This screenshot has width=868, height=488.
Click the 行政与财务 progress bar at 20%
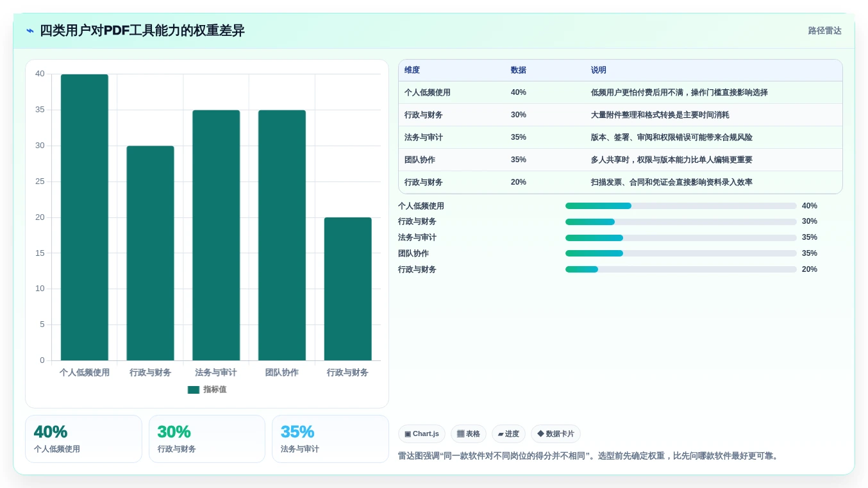(681, 269)
